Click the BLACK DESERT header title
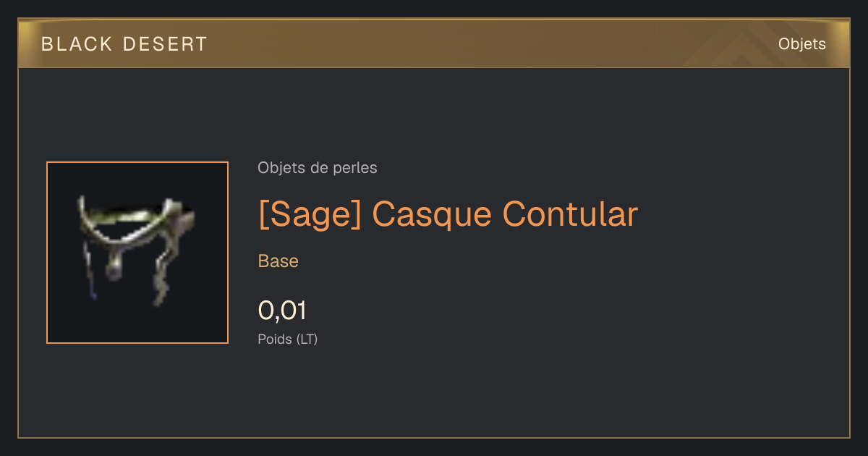 point(124,44)
